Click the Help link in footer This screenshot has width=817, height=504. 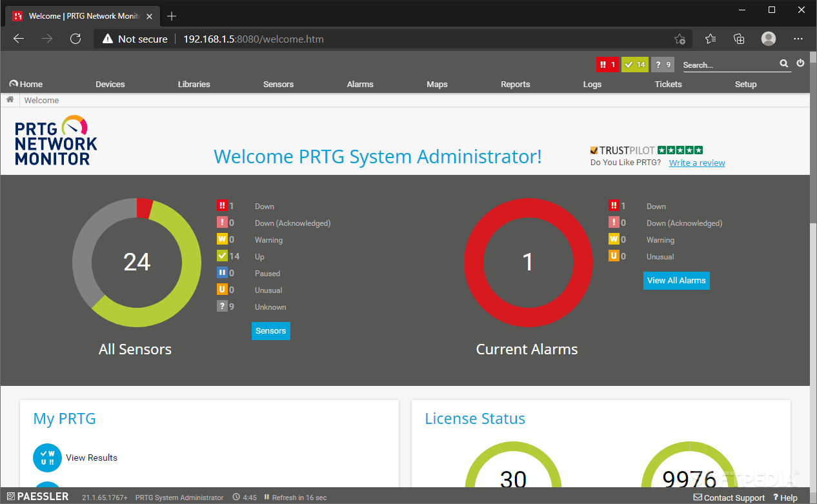tap(785, 498)
